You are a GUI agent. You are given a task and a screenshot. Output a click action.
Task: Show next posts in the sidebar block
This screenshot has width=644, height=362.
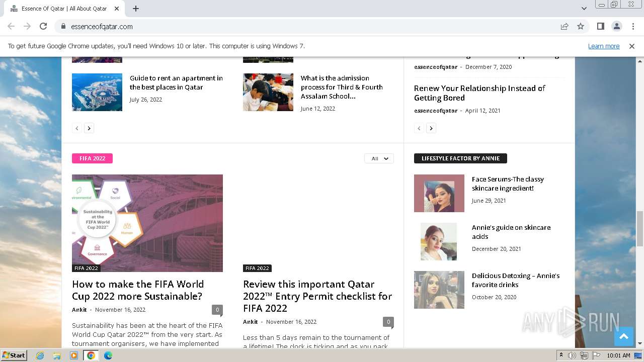(x=431, y=128)
